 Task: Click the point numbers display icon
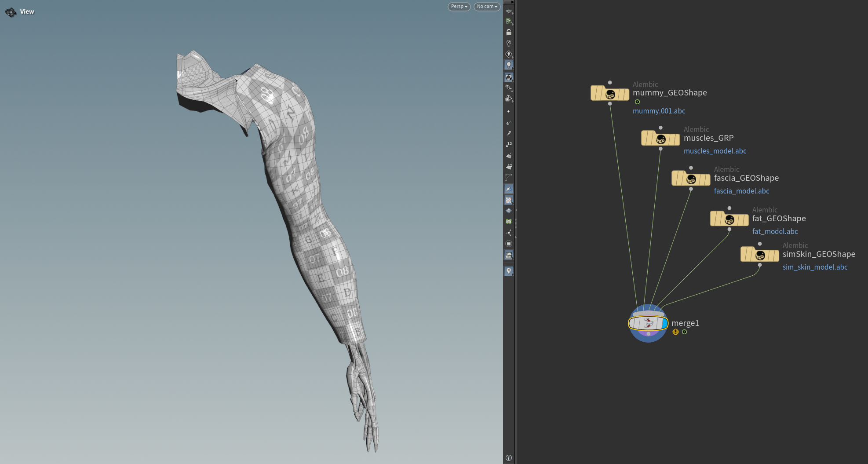coord(509,144)
